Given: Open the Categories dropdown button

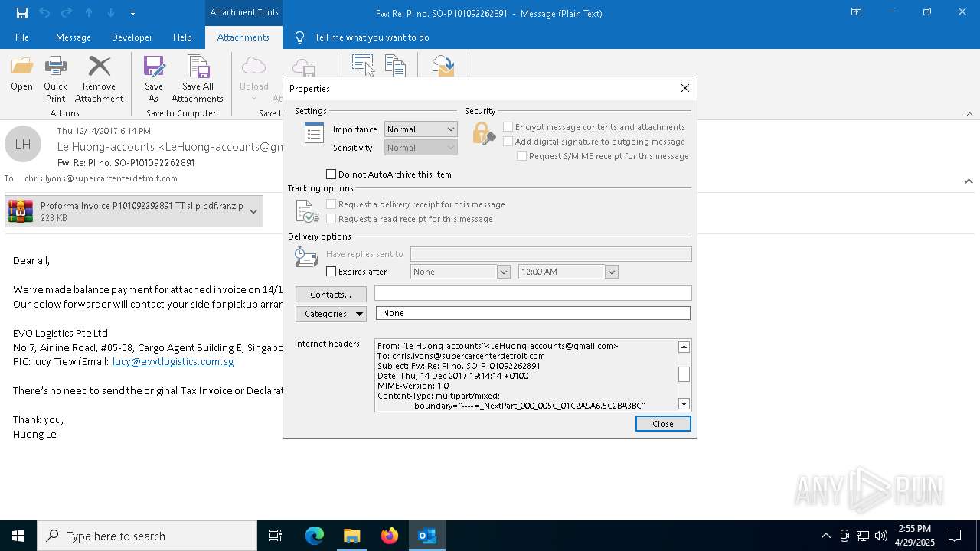Looking at the screenshot, I should (x=331, y=314).
